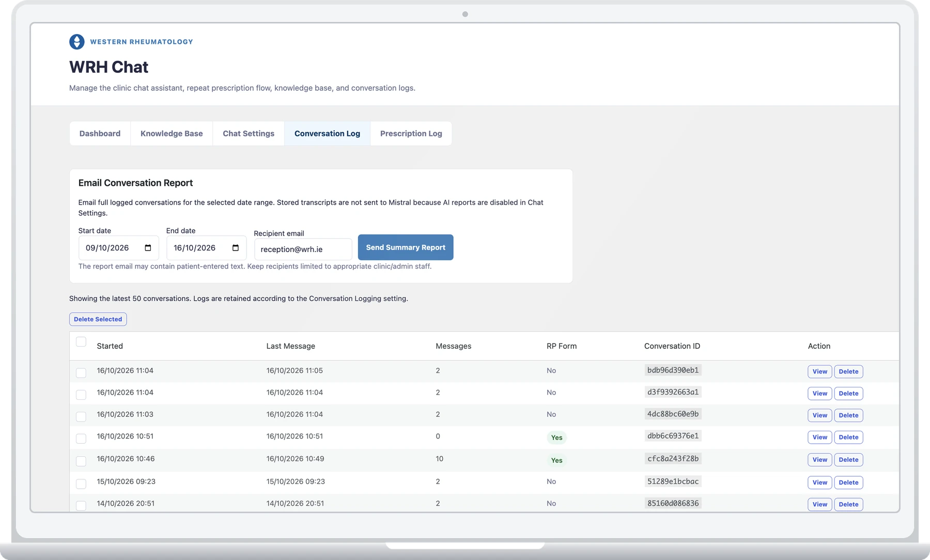Select the checkbox for conversation bdb96d390eb1

pos(81,372)
